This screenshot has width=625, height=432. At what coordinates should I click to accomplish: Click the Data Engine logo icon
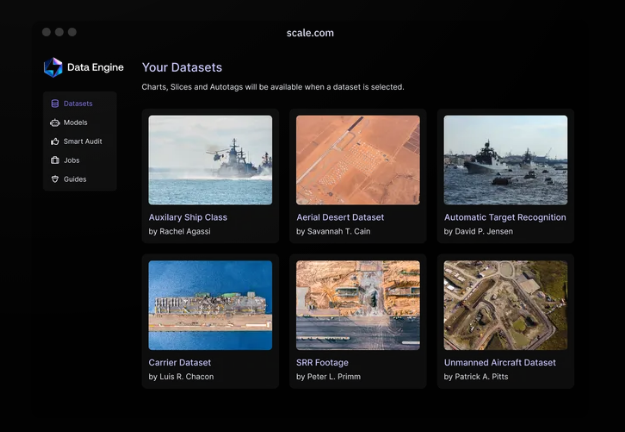(x=53, y=67)
